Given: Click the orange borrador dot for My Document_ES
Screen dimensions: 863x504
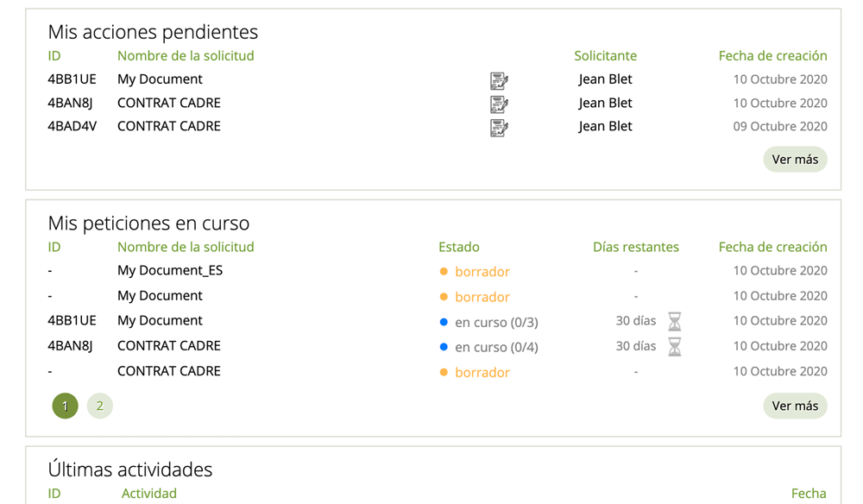Looking at the screenshot, I should 445,271.
